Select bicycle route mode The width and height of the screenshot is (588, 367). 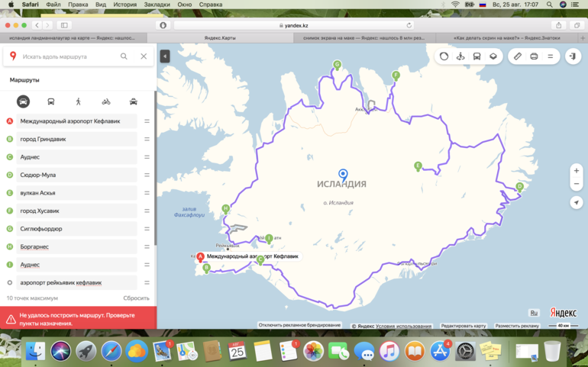[x=106, y=101]
